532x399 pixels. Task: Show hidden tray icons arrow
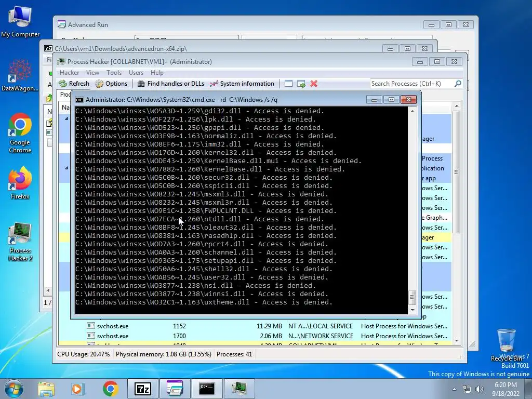[454, 389]
